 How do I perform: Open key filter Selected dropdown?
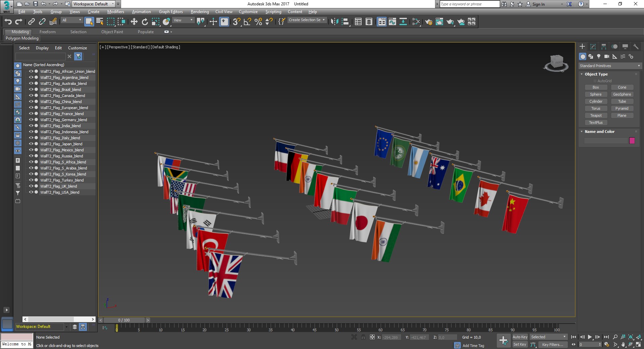pos(548,337)
